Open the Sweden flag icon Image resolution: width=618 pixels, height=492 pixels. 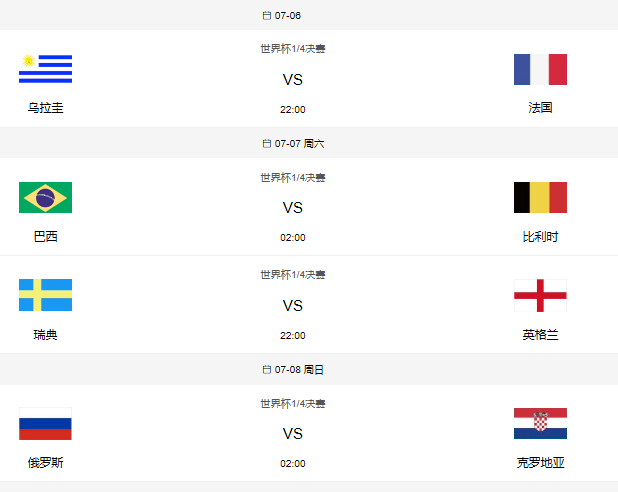45,295
